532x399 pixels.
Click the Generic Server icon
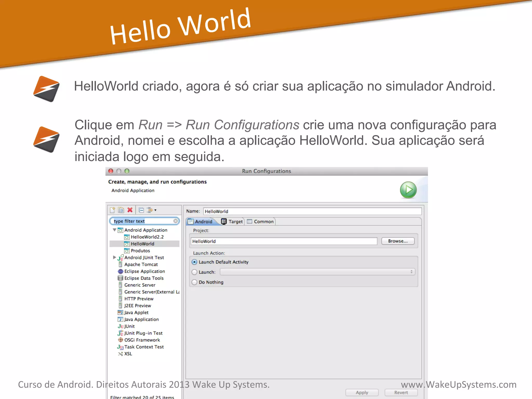(x=120, y=285)
